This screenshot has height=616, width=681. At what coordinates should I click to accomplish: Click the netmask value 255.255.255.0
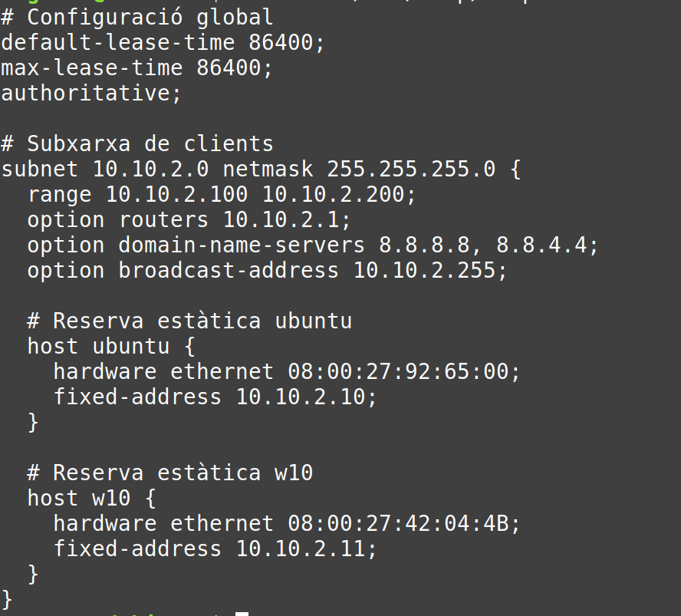point(410,169)
